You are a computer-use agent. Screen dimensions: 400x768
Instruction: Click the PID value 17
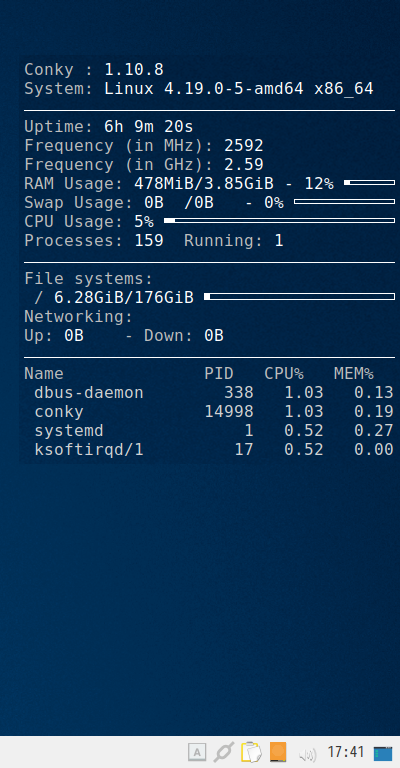click(x=244, y=450)
